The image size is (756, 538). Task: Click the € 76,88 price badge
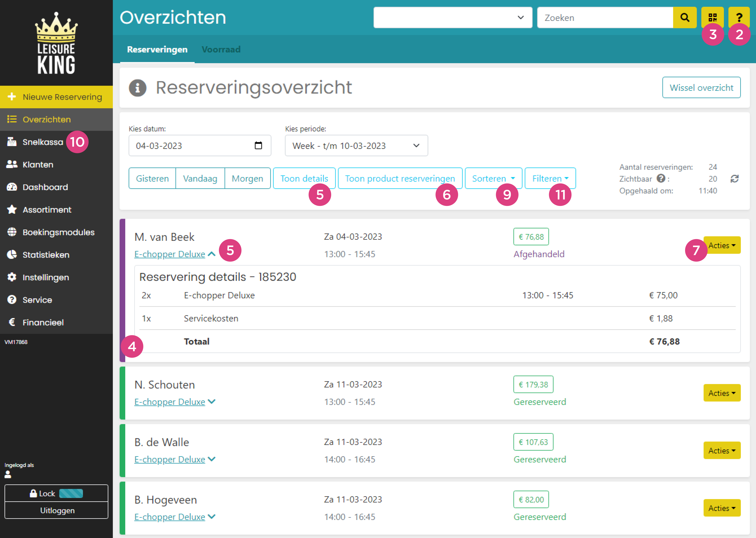pyautogui.click(x=531, y=237)
